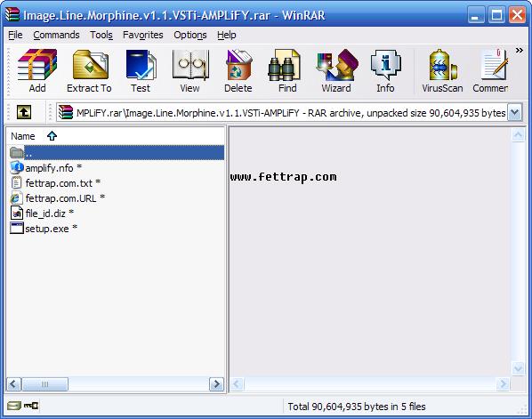Image resolution: width=532 pixels, height=419 pixels.
Task: Click the Delete toolbar icon
Action: pyautogui.click(x=238, y=71)
